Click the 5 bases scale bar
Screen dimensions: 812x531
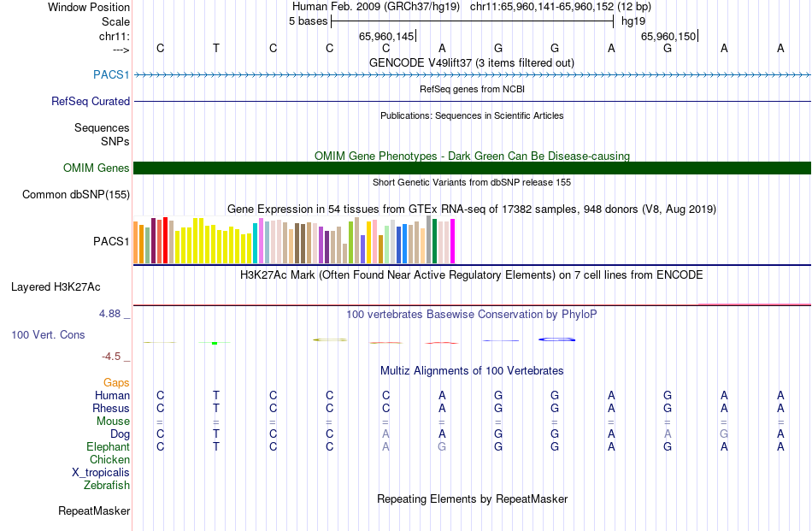click(473, 21)
